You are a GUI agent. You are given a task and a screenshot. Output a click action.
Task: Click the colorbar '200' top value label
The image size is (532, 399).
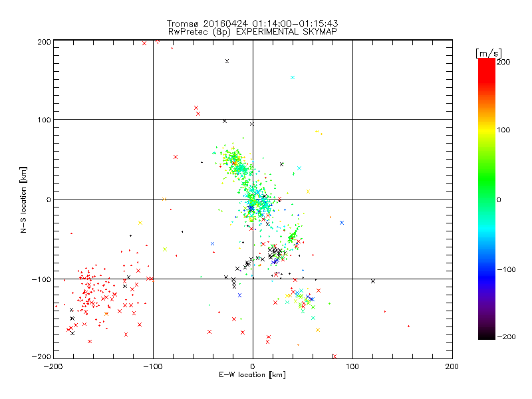tap(503, 62)
